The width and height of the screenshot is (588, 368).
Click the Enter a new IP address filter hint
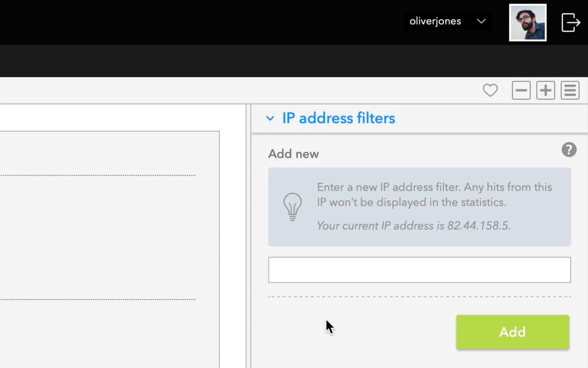click(x=434, y=195)
